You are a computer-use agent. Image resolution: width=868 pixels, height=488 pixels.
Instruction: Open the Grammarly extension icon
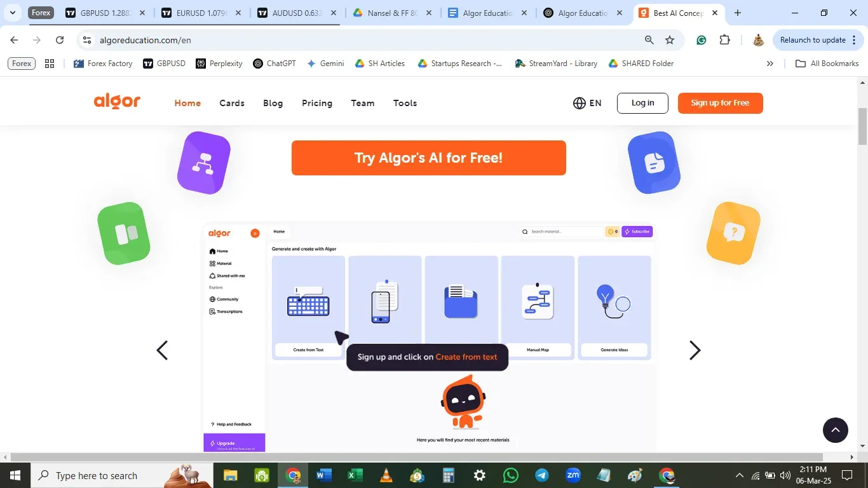click(702, 40)
